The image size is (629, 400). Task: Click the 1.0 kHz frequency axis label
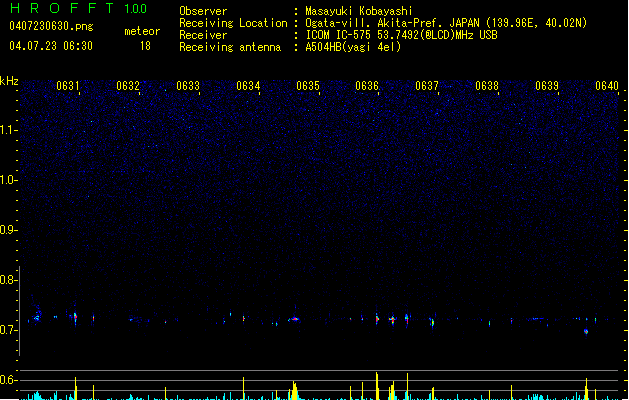click(8, 180)
